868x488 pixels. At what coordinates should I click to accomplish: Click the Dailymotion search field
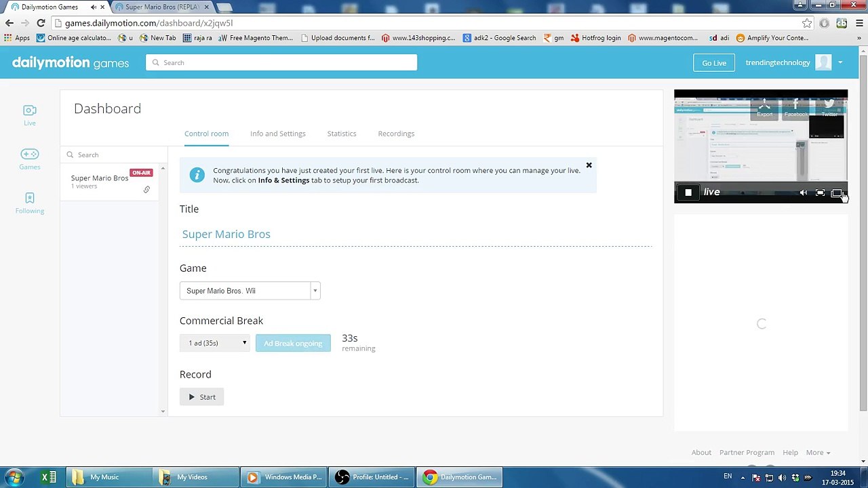281,63
